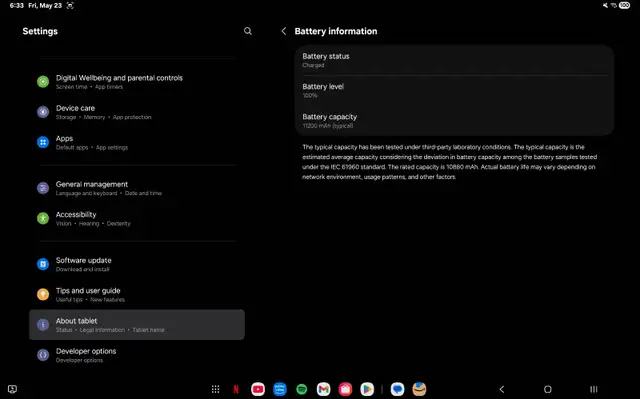Launch Gmail from the taskbar
The height and width of the screenshot is (399, 640).
pos(323,389)
